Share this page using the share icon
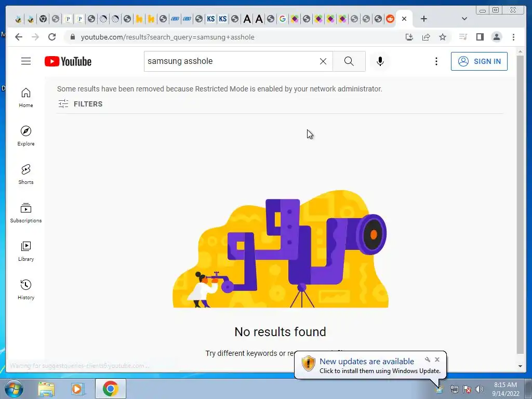The width and height of the screenshot is (532, 399). point(426,37)
